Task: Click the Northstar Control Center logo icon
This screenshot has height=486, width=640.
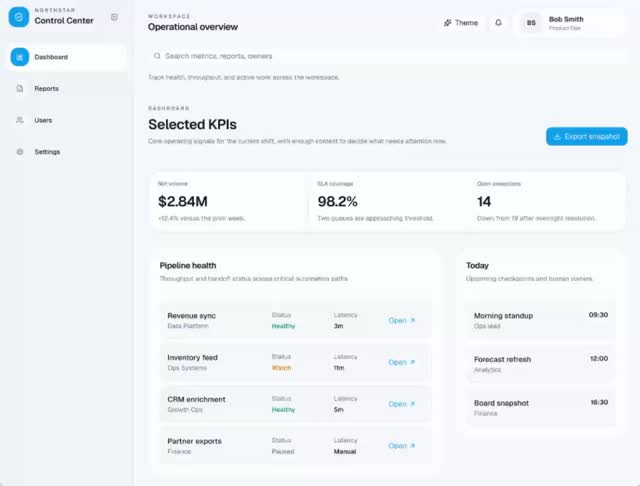Action: (x=19, y=17)
